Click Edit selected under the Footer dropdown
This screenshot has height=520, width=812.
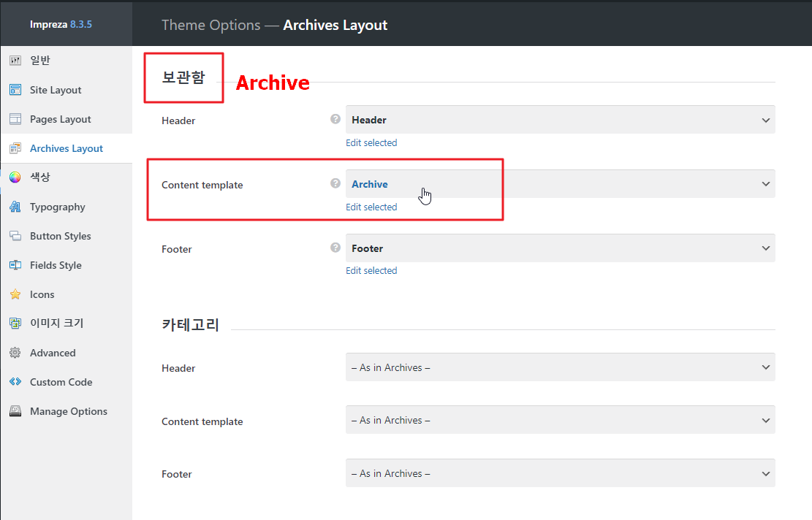(x=371, y=271)
